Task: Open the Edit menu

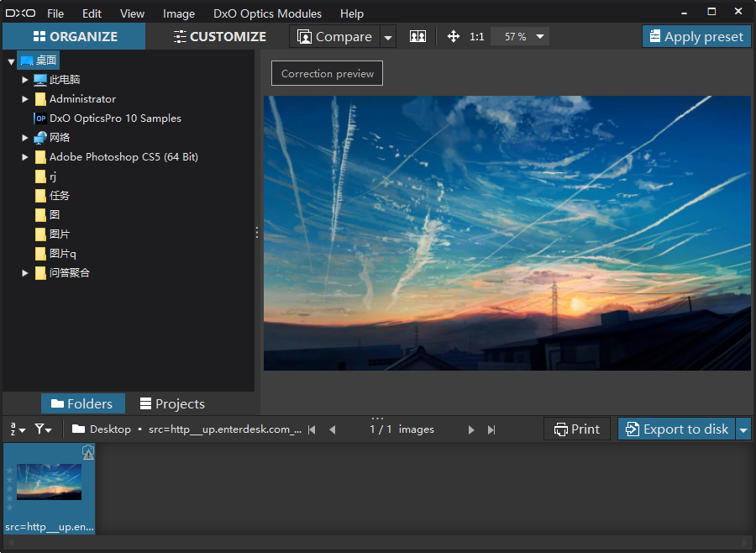Action: (92, 13)
